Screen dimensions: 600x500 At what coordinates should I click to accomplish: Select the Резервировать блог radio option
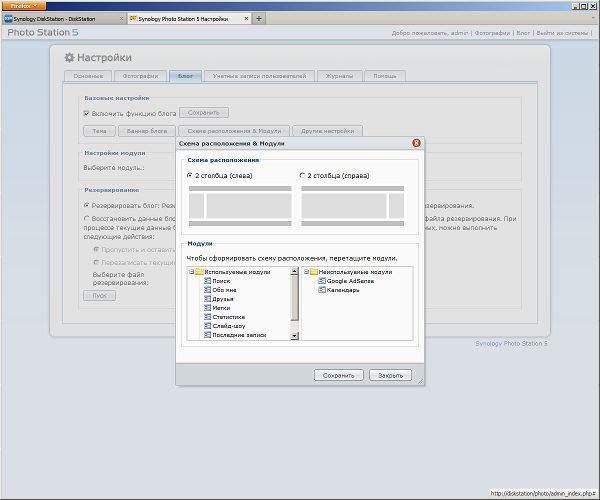tap(86, 205)
